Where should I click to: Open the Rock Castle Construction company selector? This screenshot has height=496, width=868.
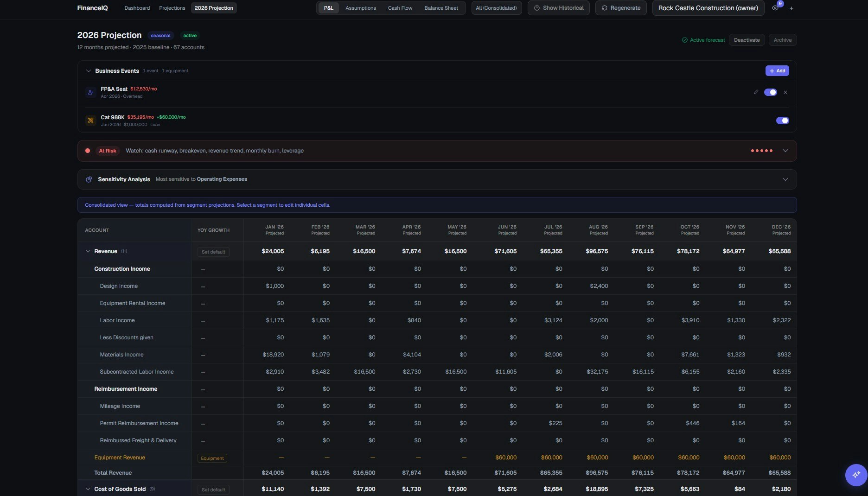708,8
